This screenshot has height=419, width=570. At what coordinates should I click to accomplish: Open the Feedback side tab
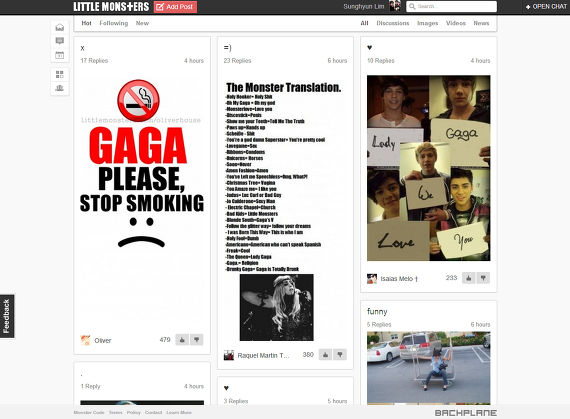click(x=7, y=316)
